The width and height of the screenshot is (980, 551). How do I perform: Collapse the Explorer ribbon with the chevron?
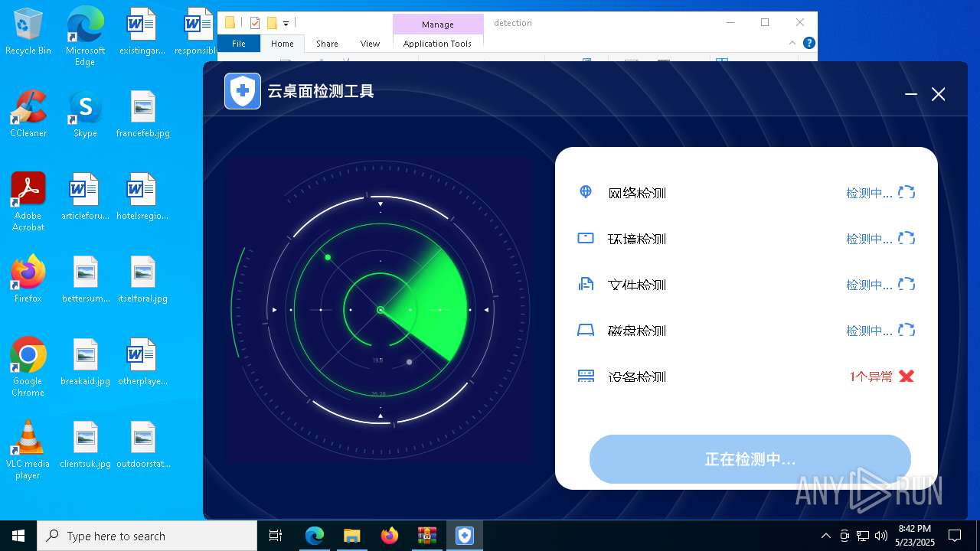click(x=792, y=44)
